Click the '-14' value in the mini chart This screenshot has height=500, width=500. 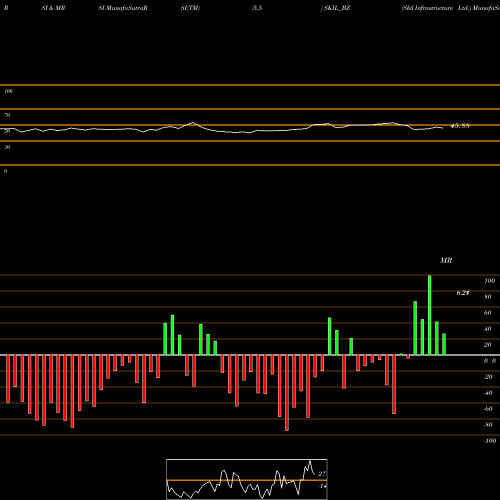click(x=322, y=486)
